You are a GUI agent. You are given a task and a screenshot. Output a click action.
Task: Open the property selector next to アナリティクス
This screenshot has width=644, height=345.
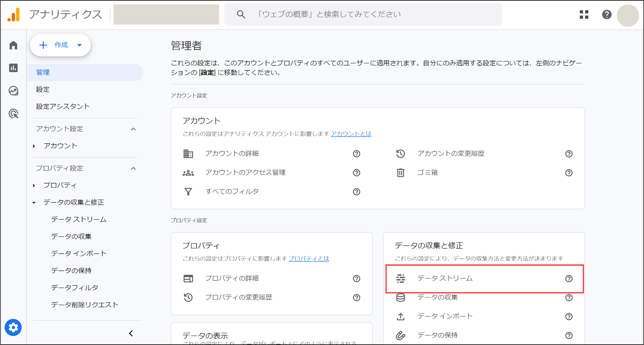(166, 14)
